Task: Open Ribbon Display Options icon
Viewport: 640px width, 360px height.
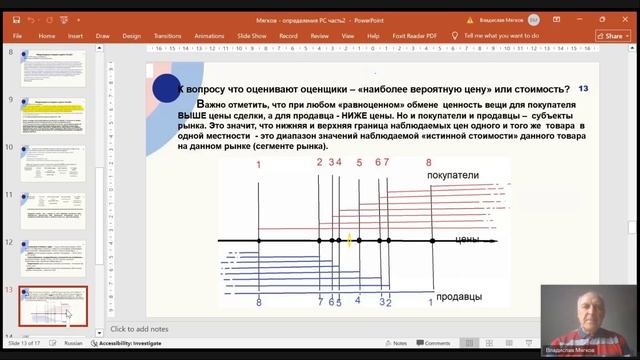Action: 556,20
